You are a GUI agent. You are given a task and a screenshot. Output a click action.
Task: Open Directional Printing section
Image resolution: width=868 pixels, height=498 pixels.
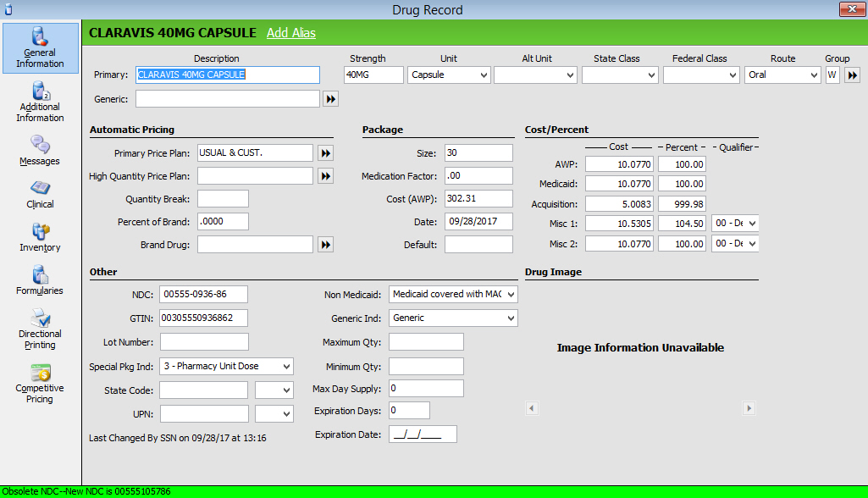(x=40, y=329)
